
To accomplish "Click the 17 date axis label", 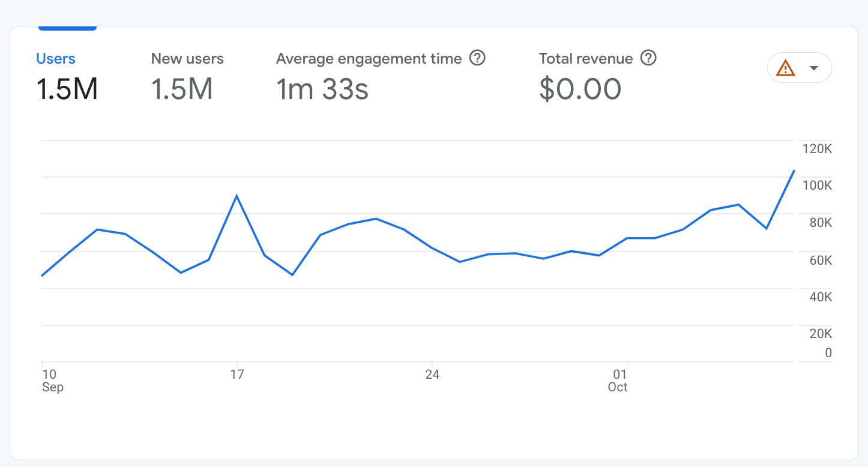I will point(237,375).
